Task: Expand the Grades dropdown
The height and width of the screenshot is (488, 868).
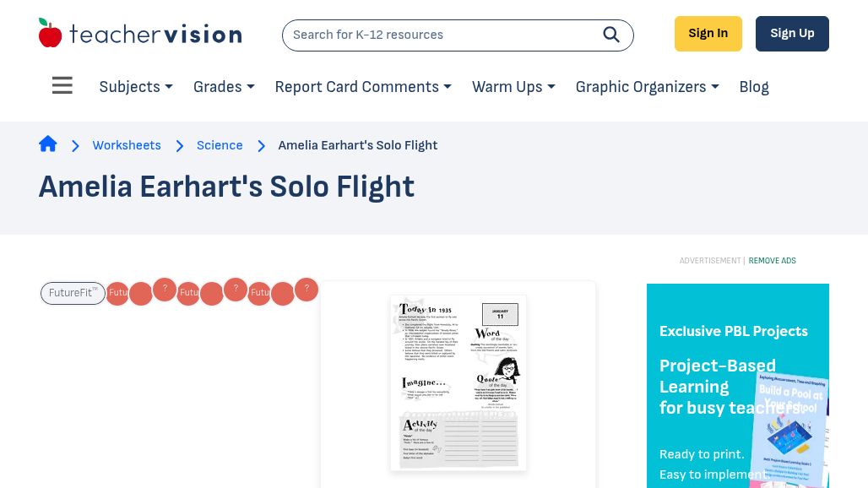Action: (x=224, y=87)
